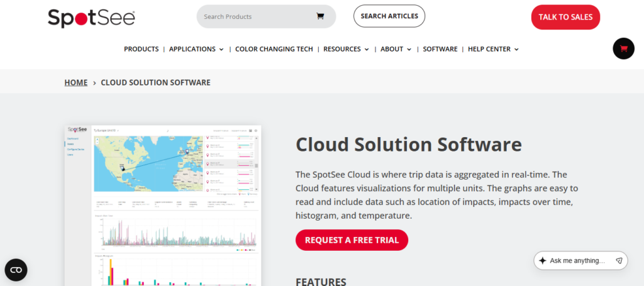The width and height of the screenshot is (644, 286).
Task: Expand the RESOURCES dropdown chevron
Action: click(x=367, y=49)
